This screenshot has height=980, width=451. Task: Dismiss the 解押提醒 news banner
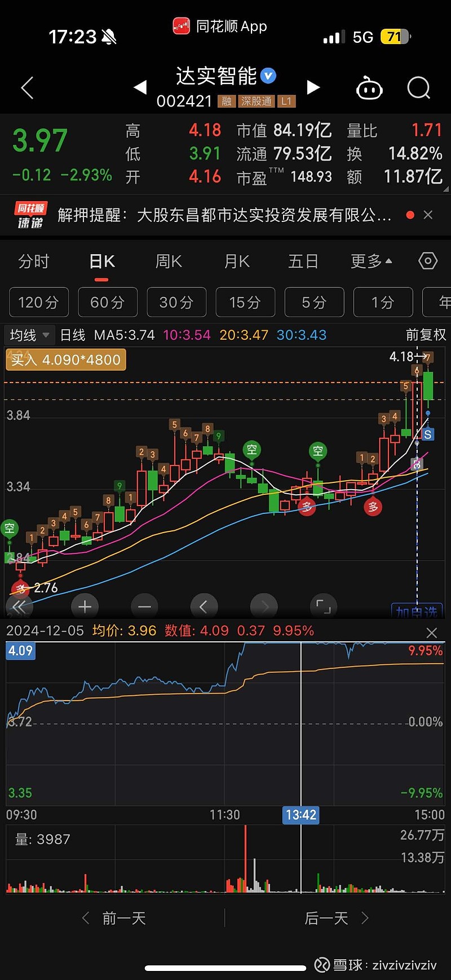point(428,215)
